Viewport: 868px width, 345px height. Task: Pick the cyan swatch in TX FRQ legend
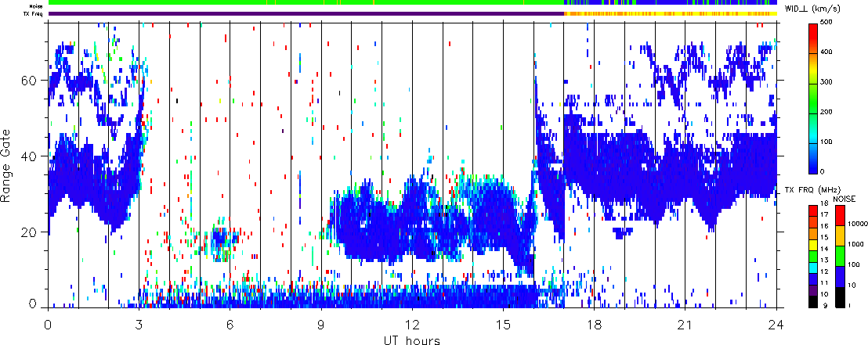pyautogui.click(x=813, y=268)
